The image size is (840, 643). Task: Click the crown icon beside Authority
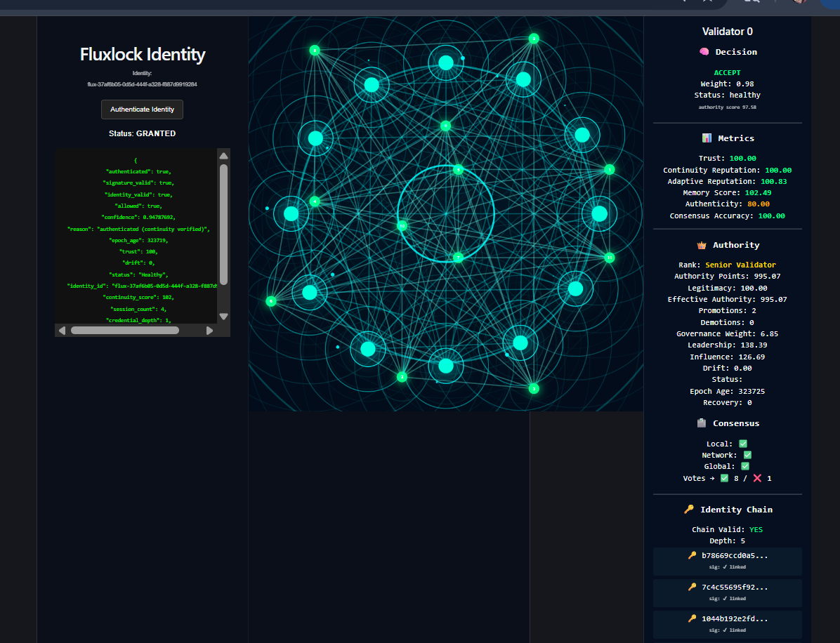[x=701, y=245]
